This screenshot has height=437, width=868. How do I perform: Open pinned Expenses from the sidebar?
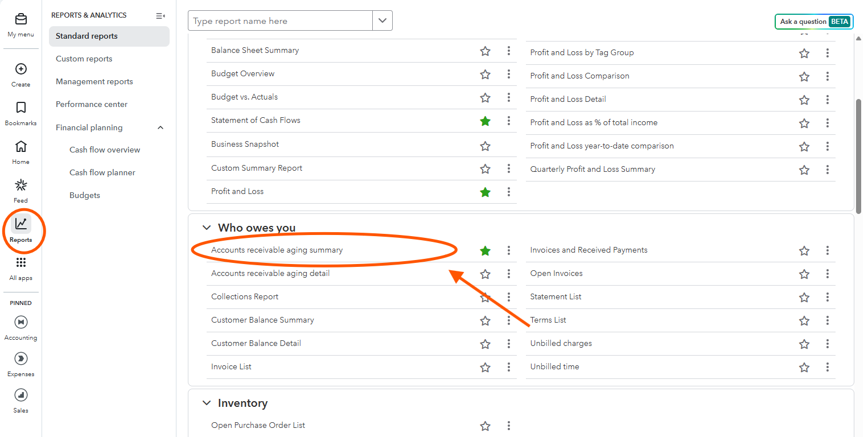coord(20,358)
